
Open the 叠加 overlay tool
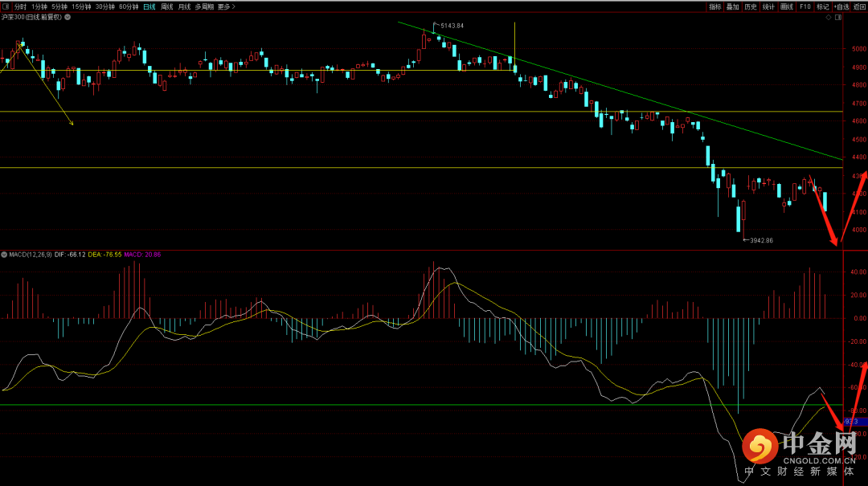pyautogui.click(x=732, y=6)
